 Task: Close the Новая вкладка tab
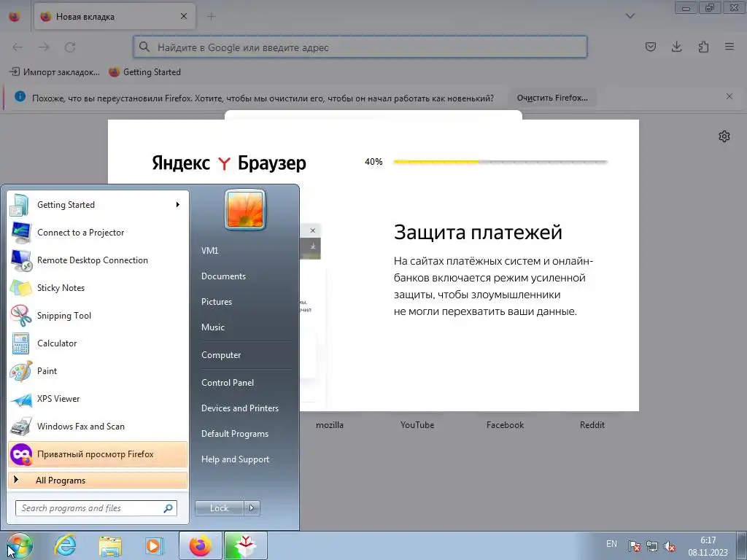tap(183, 16)
